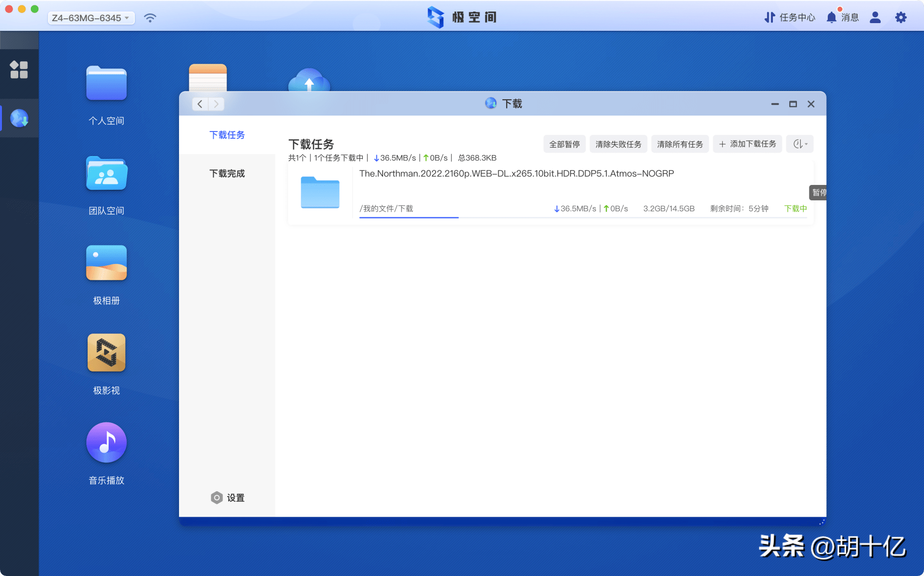924x576 pixels.
Task: Click 全部暂停 to pause all tasks
Action: click(x=565, y=144)
